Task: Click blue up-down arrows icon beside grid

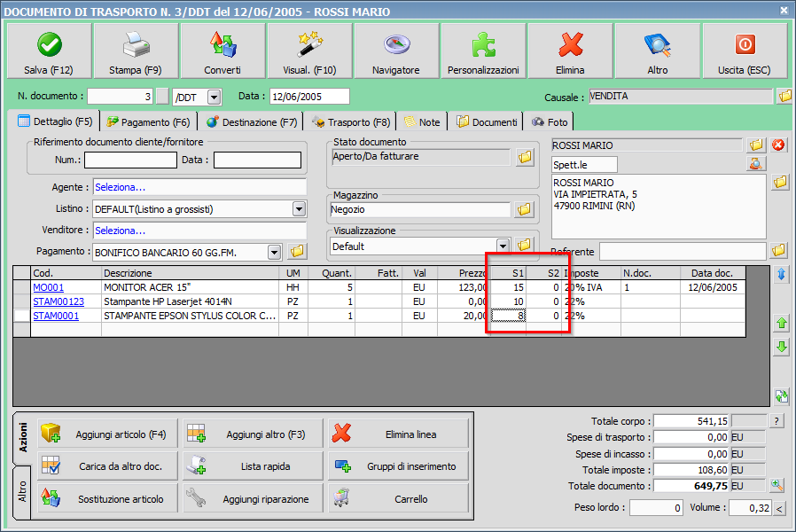Action: tap(782, 275)
